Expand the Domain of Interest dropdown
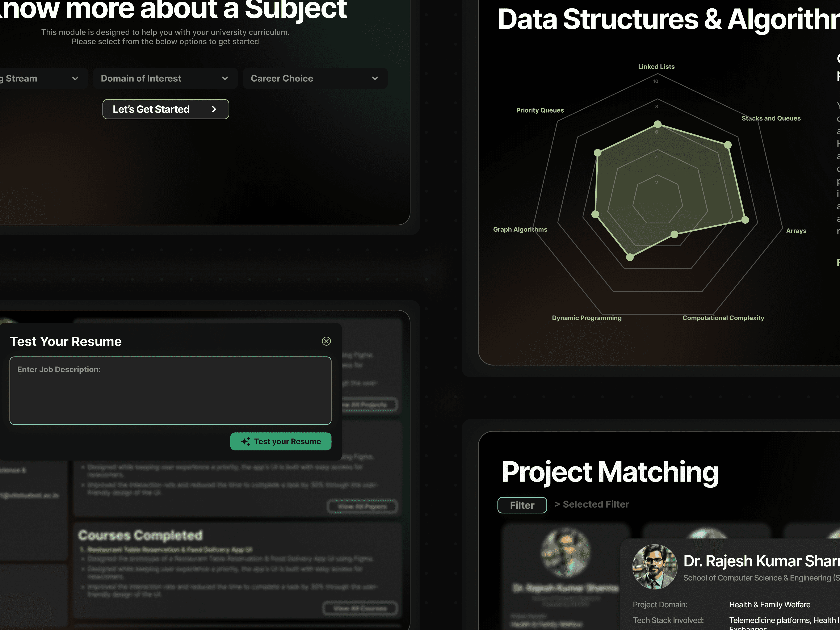 (x=165, y=79)
